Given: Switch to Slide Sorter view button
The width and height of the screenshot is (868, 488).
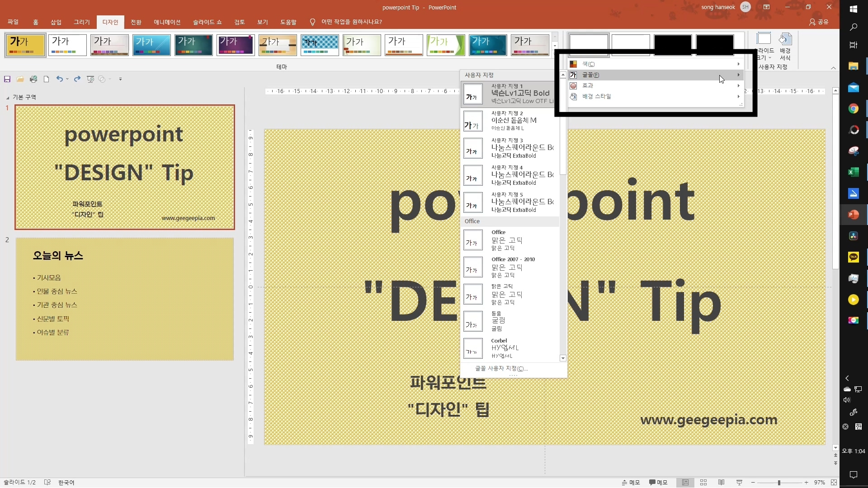Looking at the screenshot, I should pyautogui.click(x=703, y=483).
